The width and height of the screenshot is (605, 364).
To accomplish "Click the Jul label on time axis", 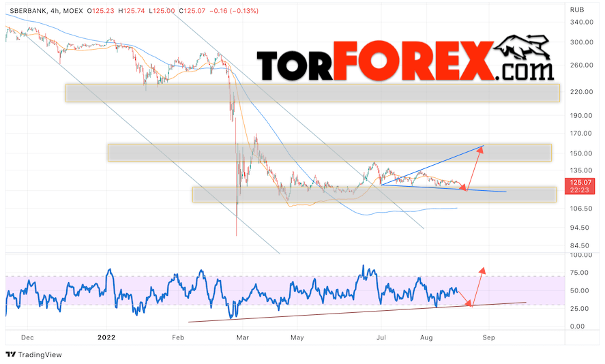I will [x=381, y=338].
